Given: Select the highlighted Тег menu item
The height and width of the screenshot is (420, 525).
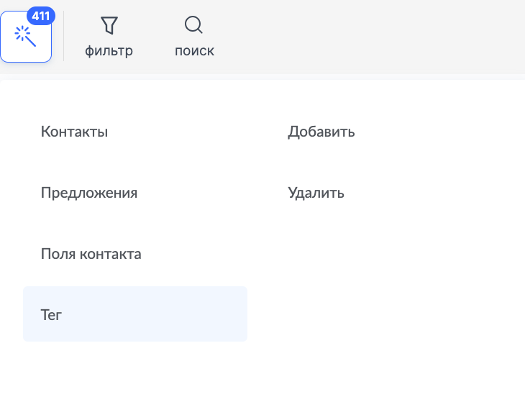Looking at the screenshot, I should 135,314.
